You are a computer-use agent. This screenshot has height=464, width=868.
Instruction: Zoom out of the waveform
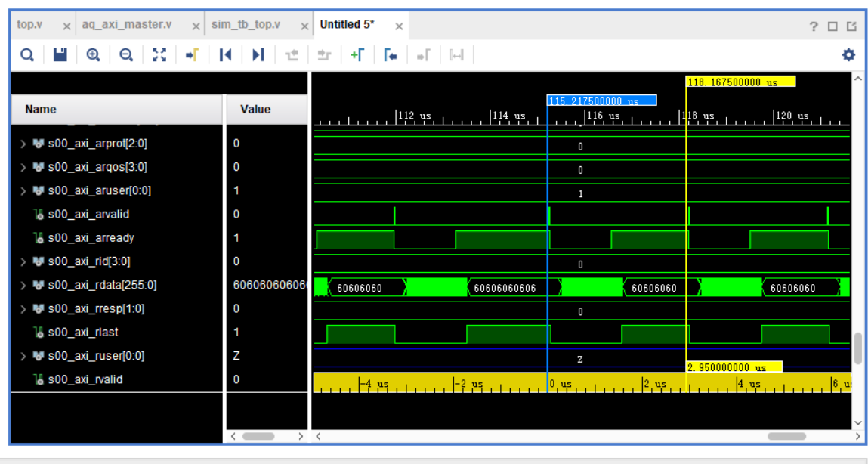click(x=125, y=54)
